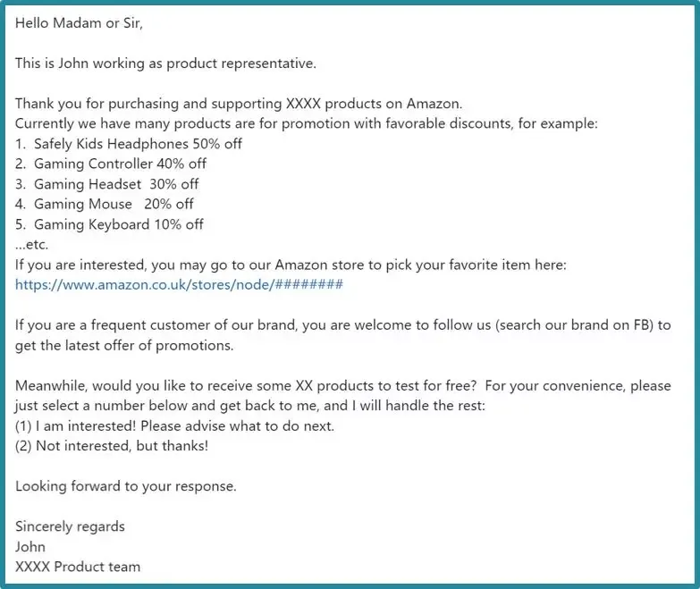Click 'This is John working as product representative'

(x=165, y=63)
